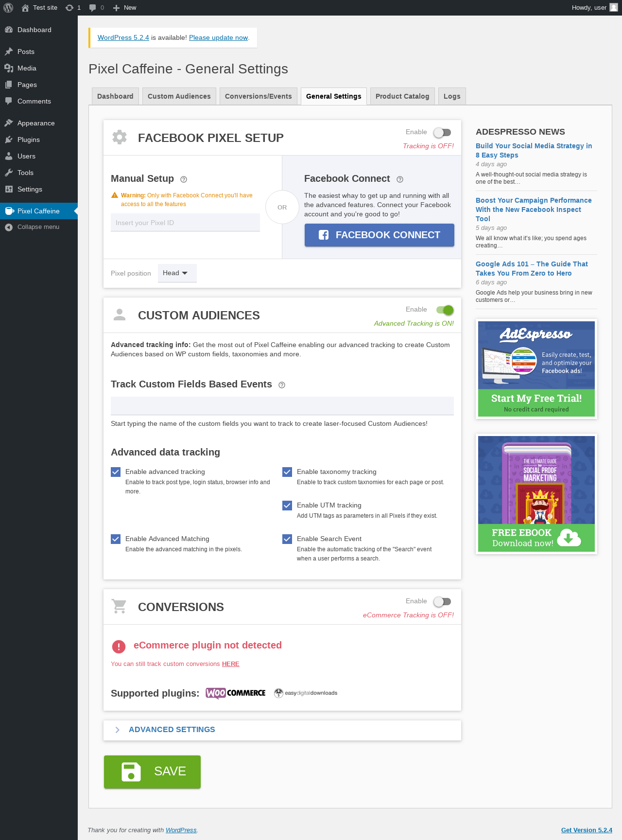Click the Easy Digital Downloads logo
The image size is (622, 840).
tap(306, 693)
